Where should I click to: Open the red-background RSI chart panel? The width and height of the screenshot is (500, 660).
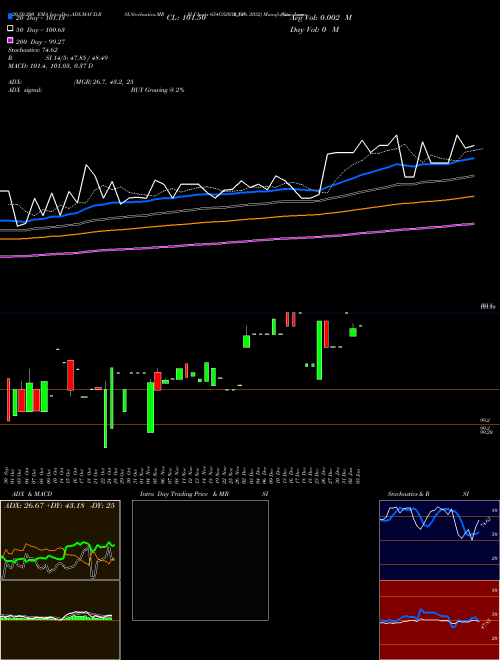439,620
